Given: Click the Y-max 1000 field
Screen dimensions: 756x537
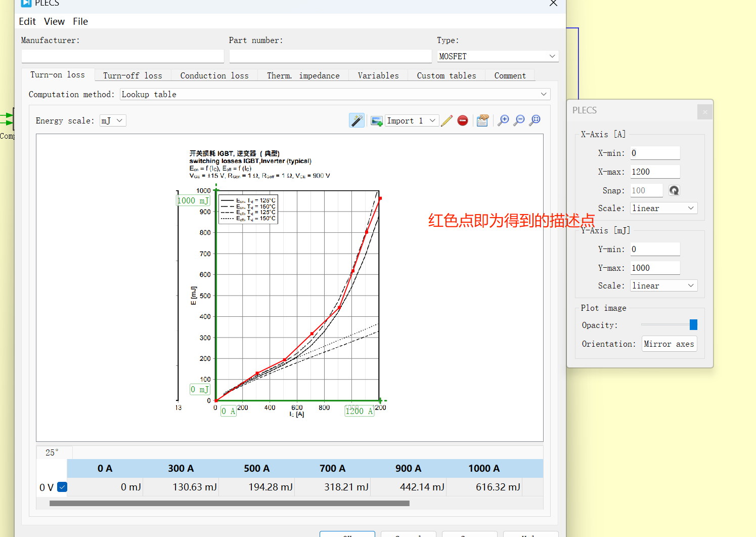Looking at the screenshot, I should (x=655, y=268).
